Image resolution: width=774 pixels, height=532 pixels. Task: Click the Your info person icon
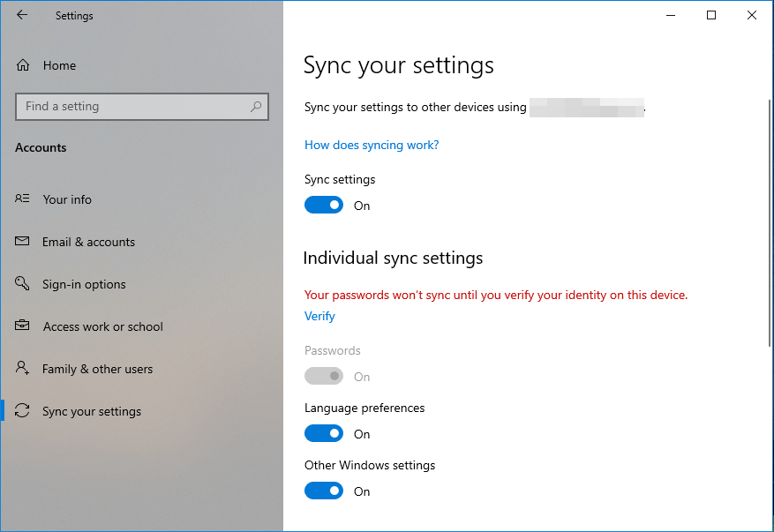click(22, 199)
